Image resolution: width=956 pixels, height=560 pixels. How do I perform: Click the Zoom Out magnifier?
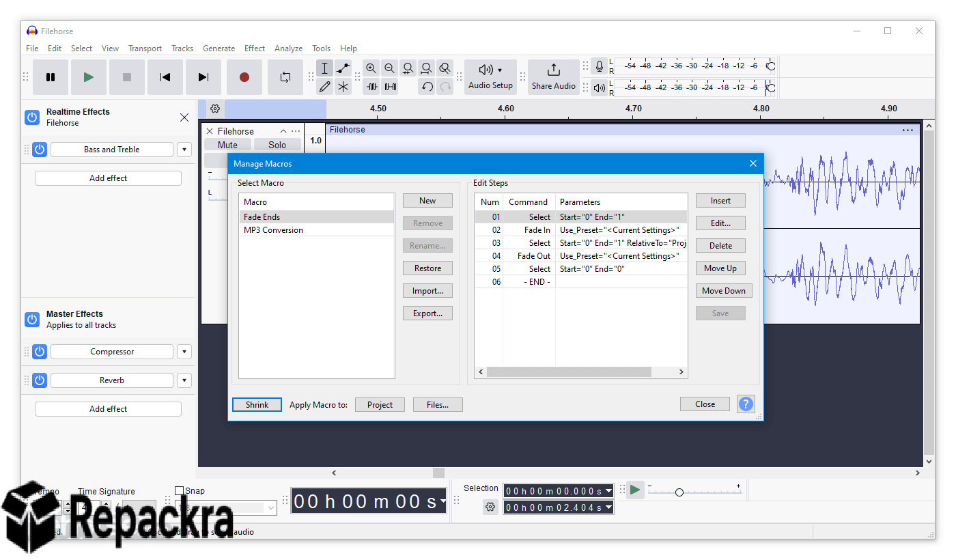click(390, 68)
